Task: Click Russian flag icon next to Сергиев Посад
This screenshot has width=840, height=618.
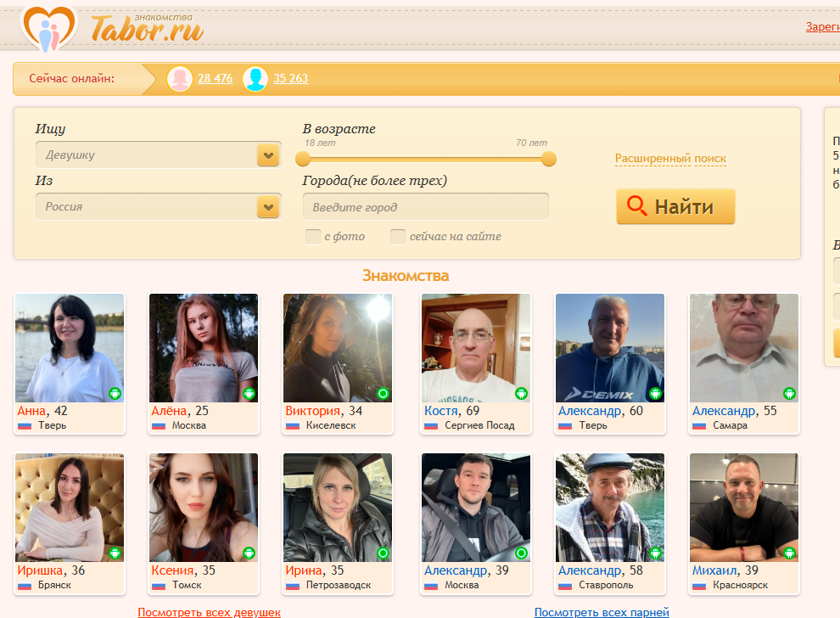Action: 431,426
